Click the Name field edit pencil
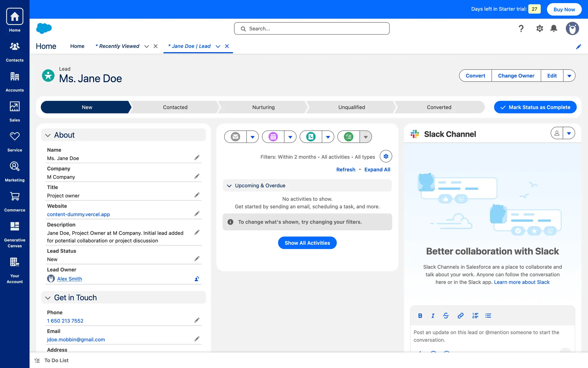The image size is (588, 368). [197, 158]
